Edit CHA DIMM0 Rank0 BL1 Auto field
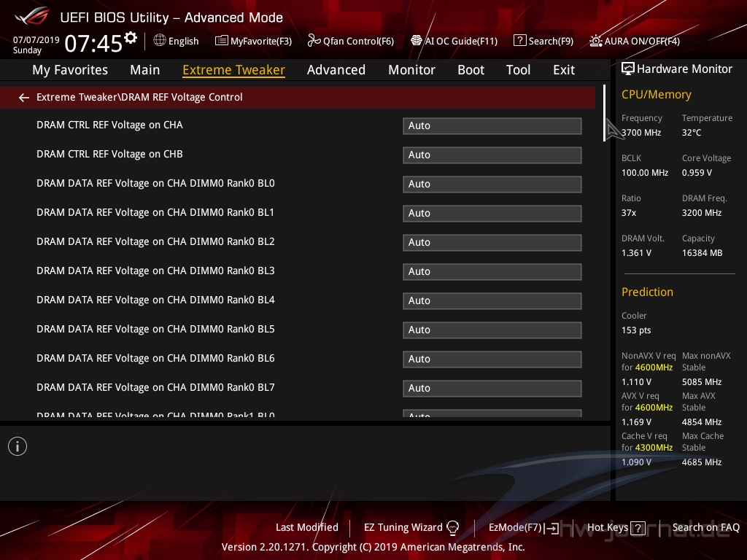The width and height of the screenshot is (747, 560). 492,214
